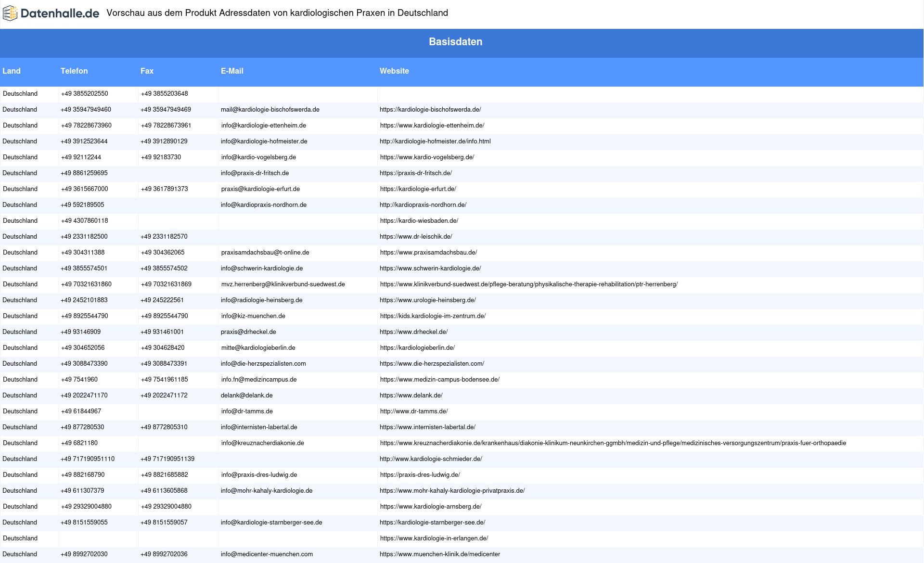
Task: Select email info@medicenter-muenchen.com
Action: point(267,554)
